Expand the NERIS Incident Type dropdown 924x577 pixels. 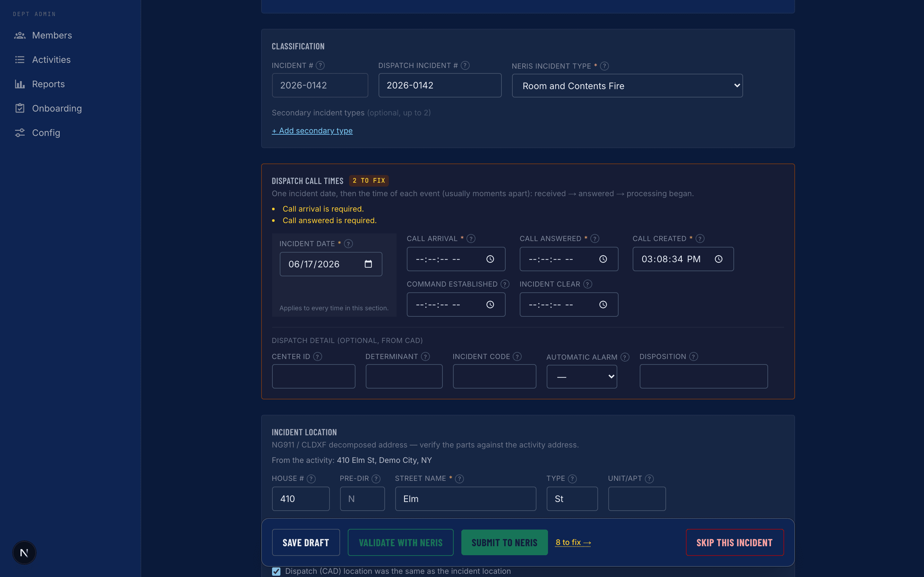pos(627,86)
